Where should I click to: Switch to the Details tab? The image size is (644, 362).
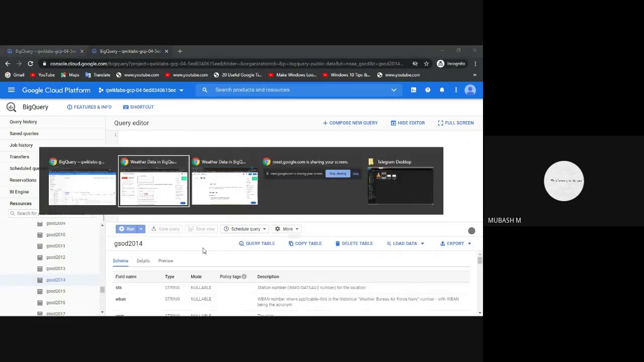(x=143, y=260)
